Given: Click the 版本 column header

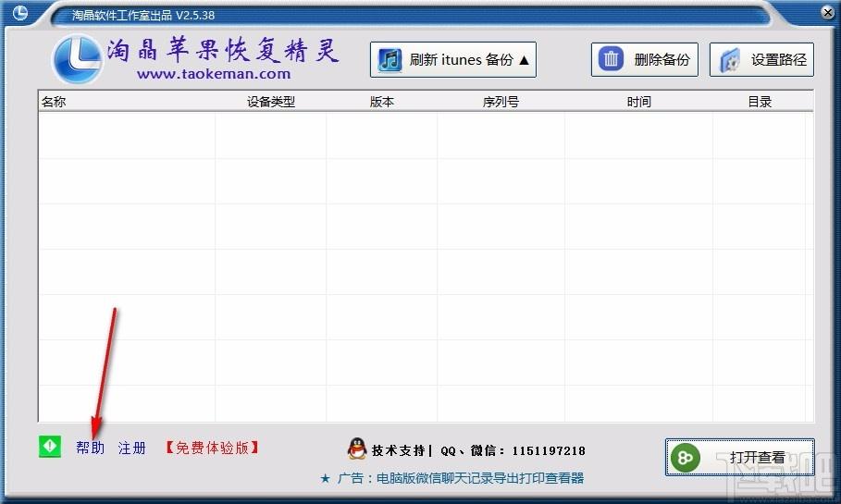Looking at the screenshot, I should tap(382, 102).
